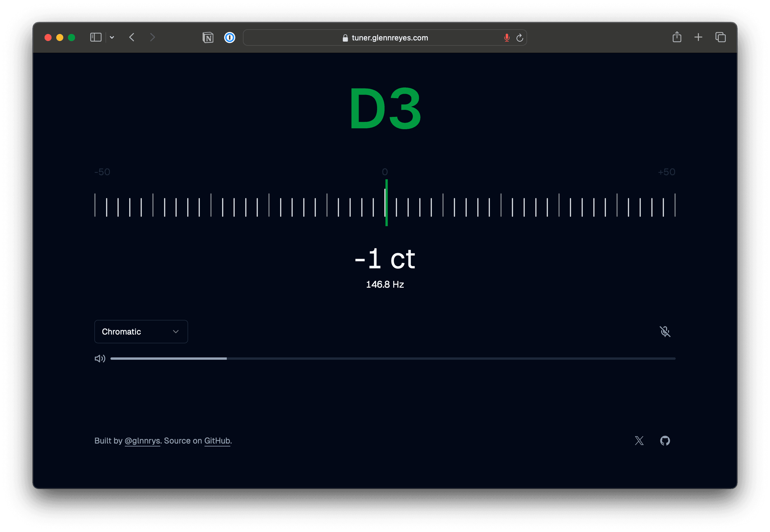Visit the X (Twitter) profile
The height and width of the screenshot is (532, 770).
[639, 440]
